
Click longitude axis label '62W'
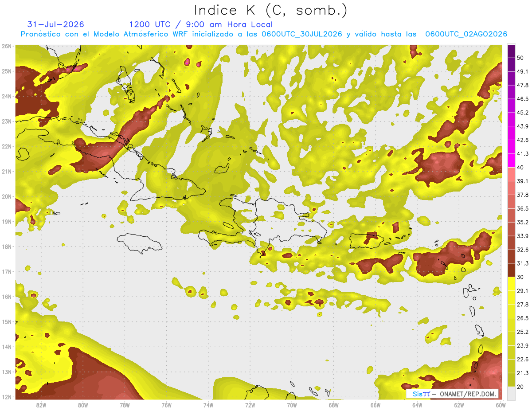pyautogui.click(x=459, y=405)
